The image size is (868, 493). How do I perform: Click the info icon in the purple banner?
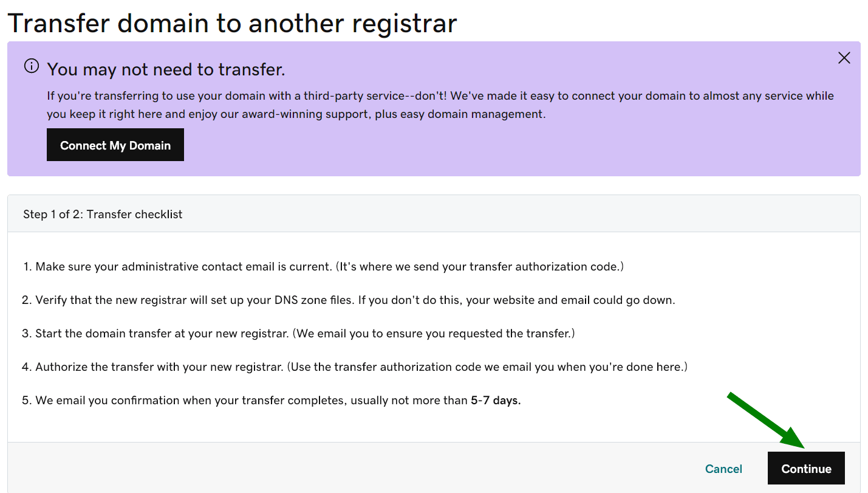pyautogui.click(x=32, y=66)
